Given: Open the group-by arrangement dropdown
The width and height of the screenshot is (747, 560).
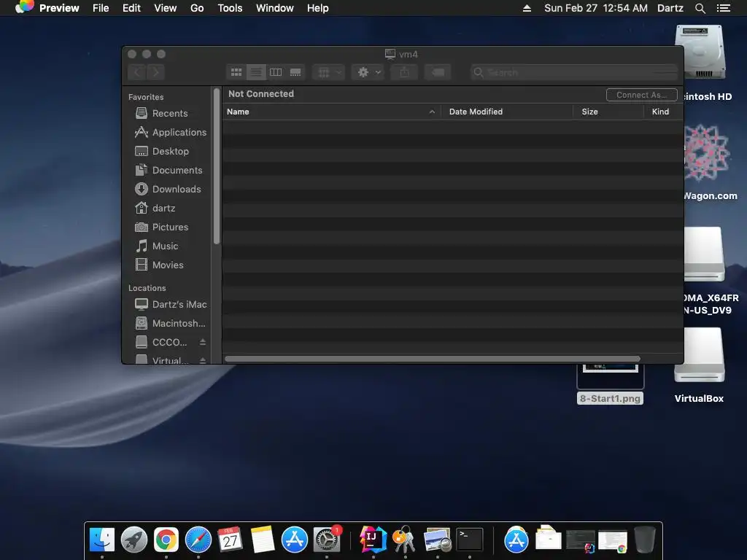Looking at the screenshot, I should coord(329,72).
